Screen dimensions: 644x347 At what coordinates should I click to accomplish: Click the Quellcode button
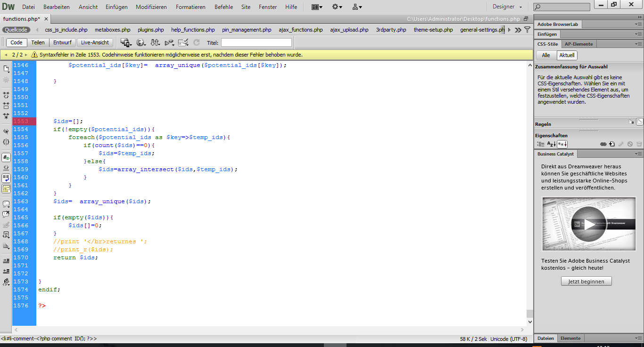tap(17, 30)
